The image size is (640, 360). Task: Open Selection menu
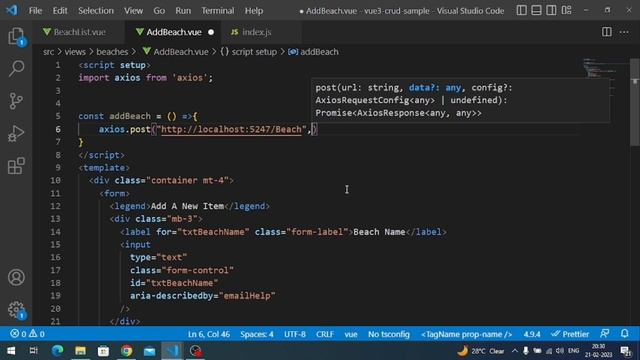pyautogui.click(x=96, y=11)
